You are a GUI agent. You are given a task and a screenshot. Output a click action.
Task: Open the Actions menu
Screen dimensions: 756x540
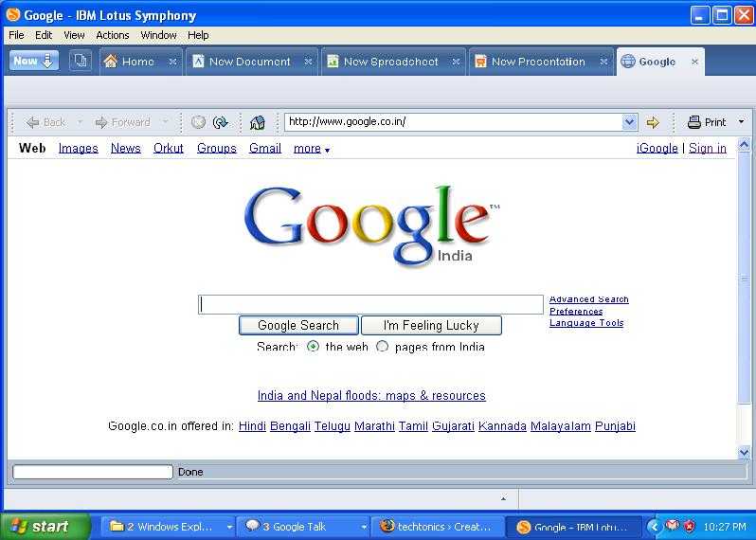113,35
